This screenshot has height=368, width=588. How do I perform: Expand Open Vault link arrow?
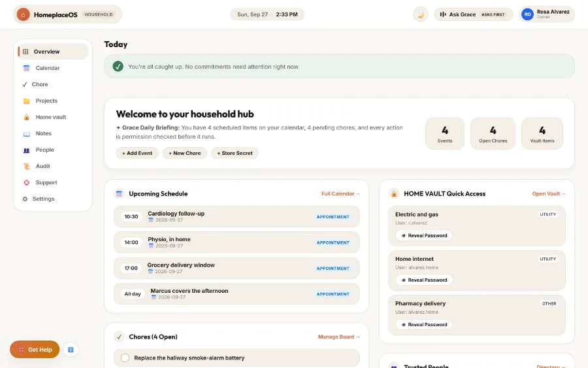pyautogui.click(x=549, y=194)
